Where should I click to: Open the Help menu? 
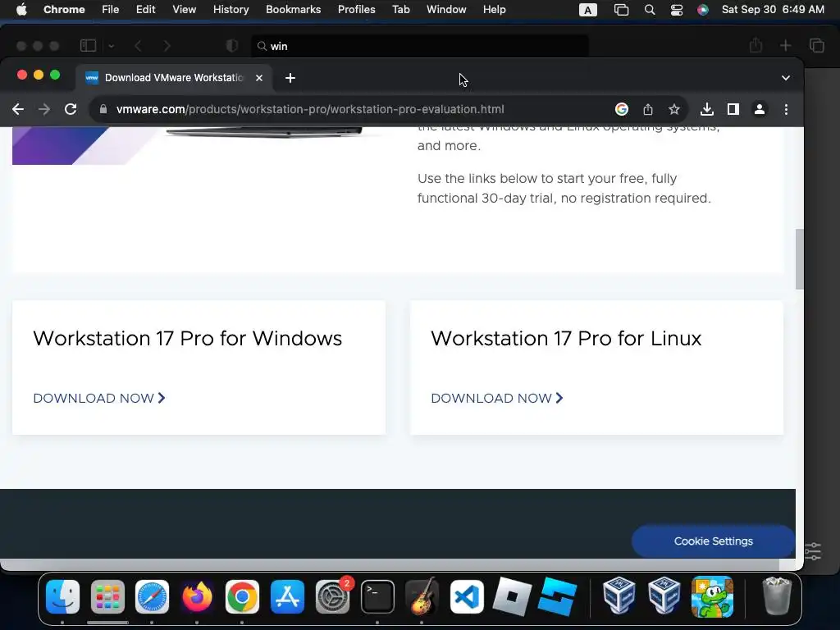[495, 10]
